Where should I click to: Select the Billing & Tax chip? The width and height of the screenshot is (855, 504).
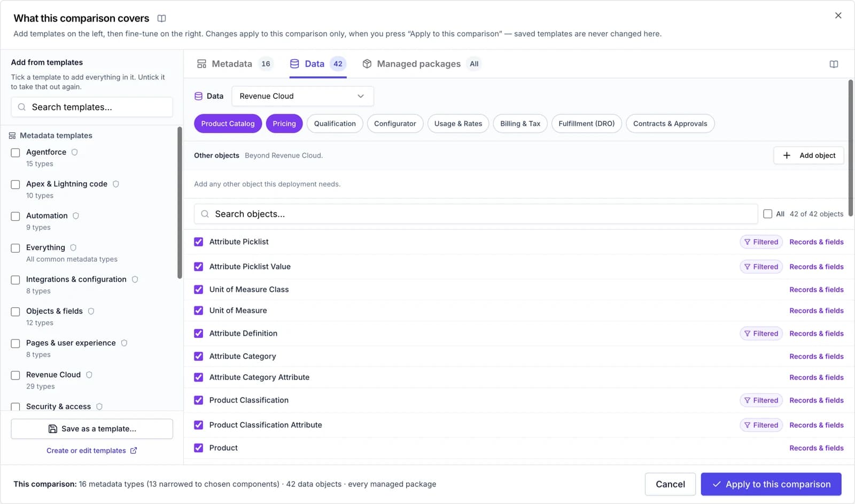click(520, 123)
